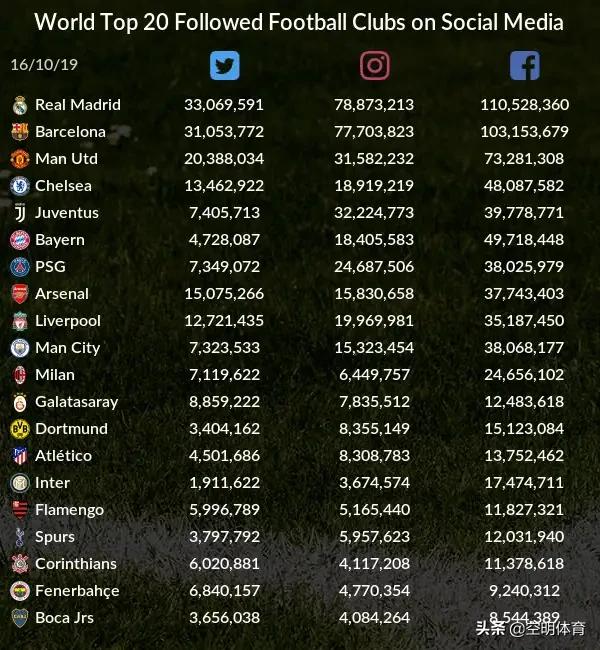Select the Real Madrid crest

20,105
